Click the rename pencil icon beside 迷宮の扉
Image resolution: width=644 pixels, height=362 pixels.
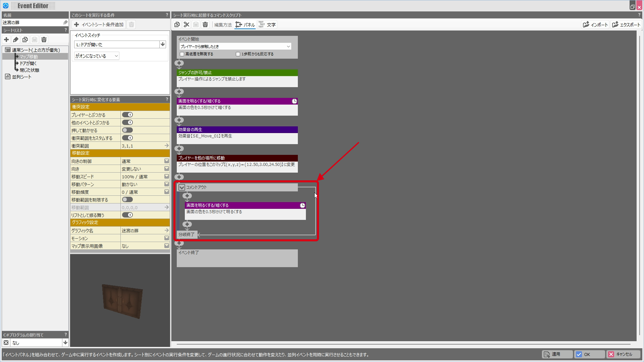(x=65, y=22)
